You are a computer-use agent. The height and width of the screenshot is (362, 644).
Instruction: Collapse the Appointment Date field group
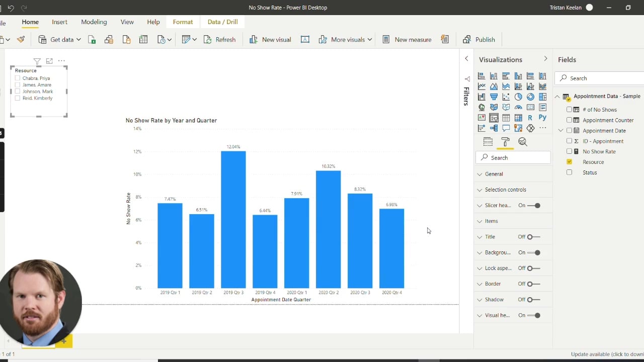pos(560,130)
